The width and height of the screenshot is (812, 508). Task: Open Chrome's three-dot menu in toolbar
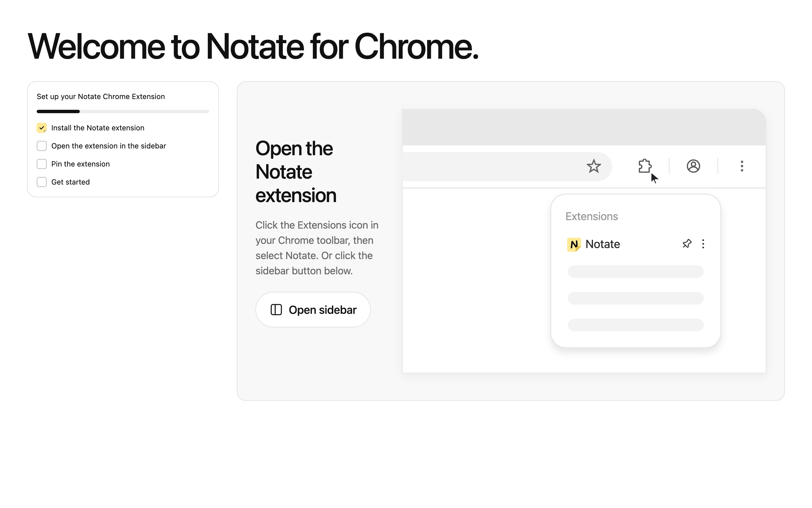pos(742,166)
